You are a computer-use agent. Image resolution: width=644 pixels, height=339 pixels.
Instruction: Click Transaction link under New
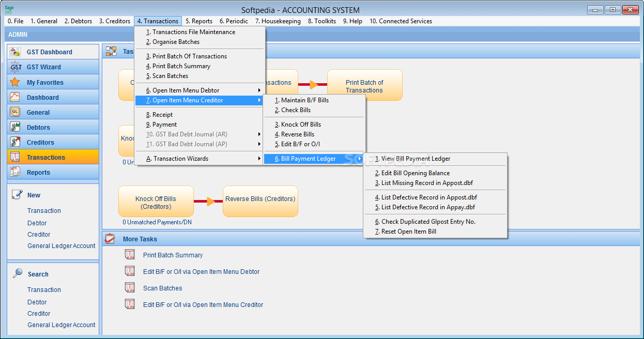tap(44, 211)
